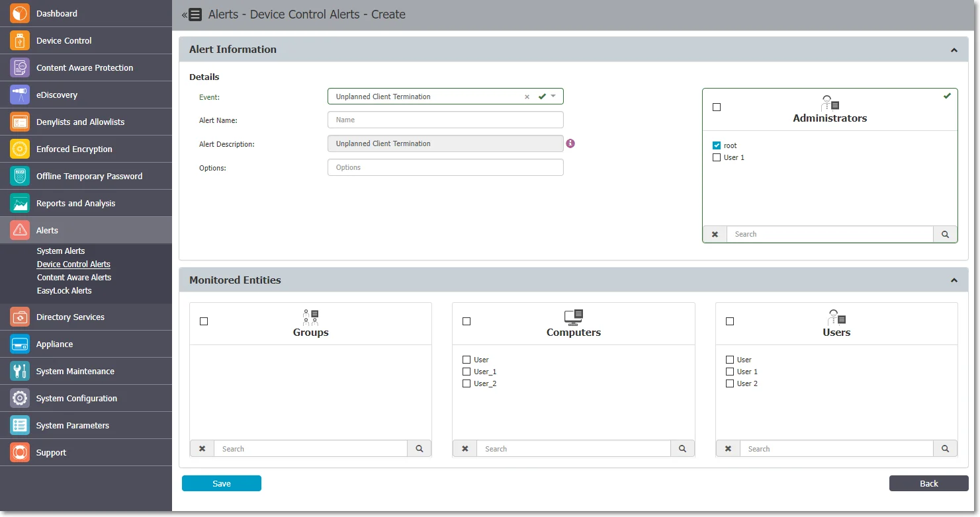This screenshot has height=517, width=980.
Task: Click the System Parameters list icon
Action: 20,425
